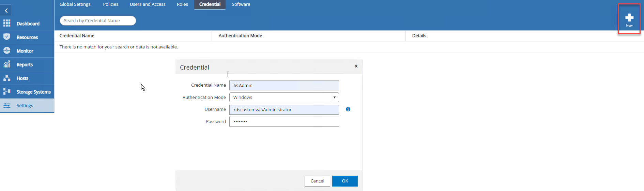Click the Username info icon
This screenshot has height=191, width=644.
point(348,109)
